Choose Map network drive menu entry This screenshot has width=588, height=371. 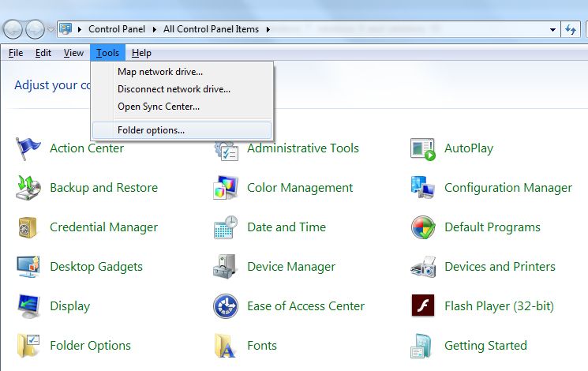(160, 71)
